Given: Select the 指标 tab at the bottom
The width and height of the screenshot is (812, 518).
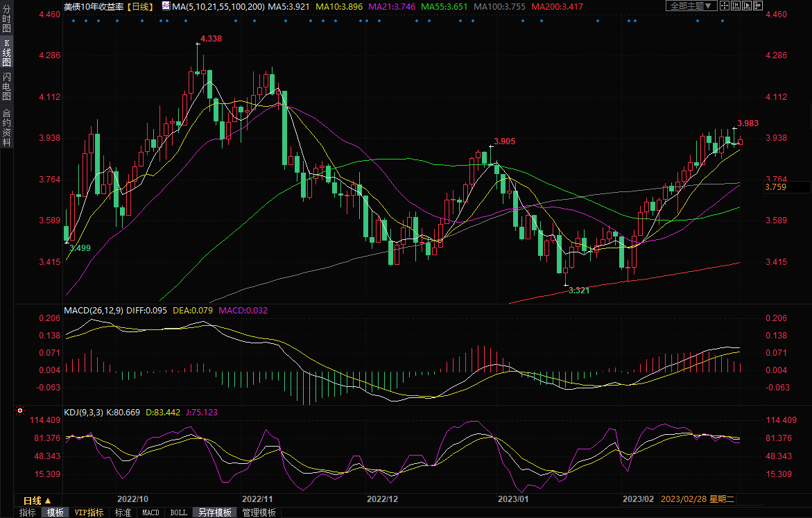Looking at the screenshot, I should [28, 512].
